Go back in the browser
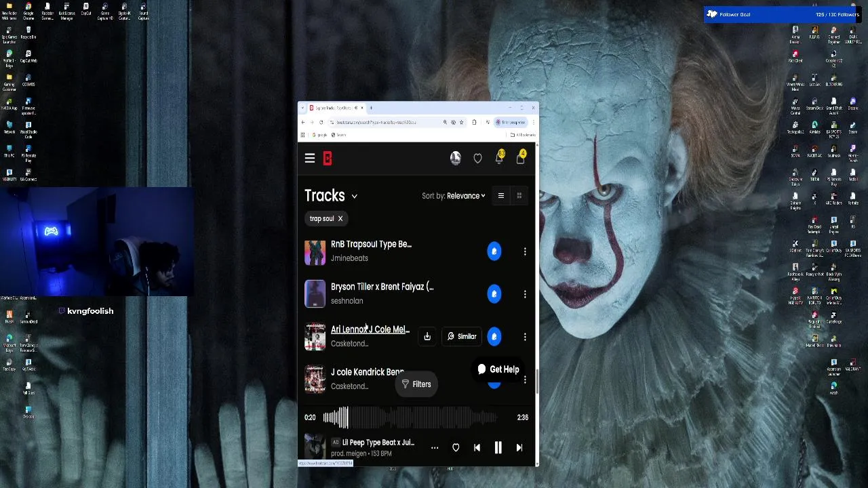 pyautogui.click(x=303, y=122)
